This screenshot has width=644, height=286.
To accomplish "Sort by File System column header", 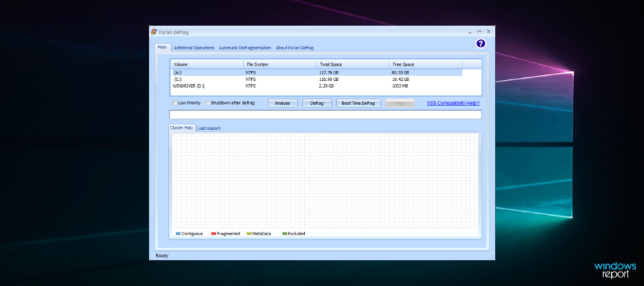I will point(280,64).
